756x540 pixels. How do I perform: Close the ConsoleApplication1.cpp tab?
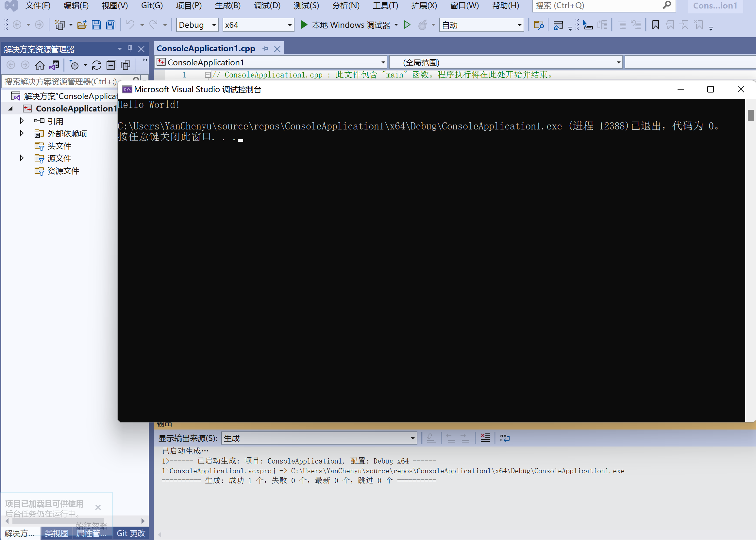click(277, 49)
